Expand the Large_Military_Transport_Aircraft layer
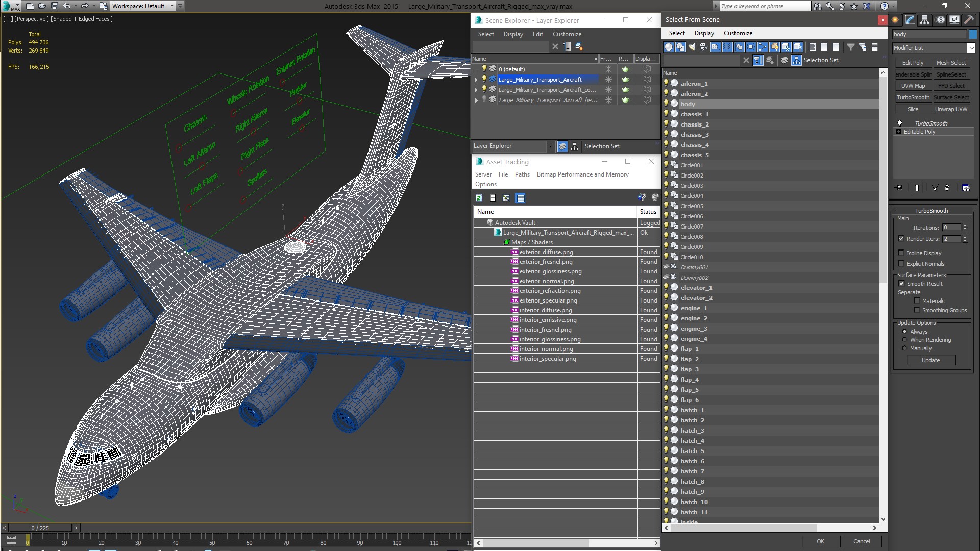Viewport: 980px width, 551px height. [x=476, y=80]
